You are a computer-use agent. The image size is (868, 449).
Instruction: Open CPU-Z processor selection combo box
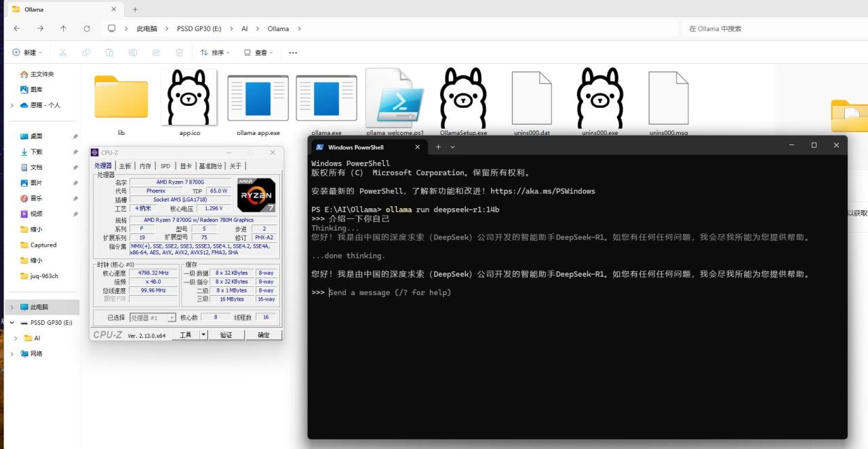[153, 317]
